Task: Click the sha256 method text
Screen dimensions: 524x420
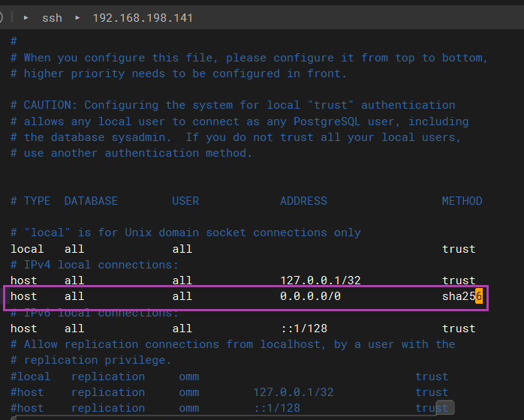Action: tap(462, 296)
